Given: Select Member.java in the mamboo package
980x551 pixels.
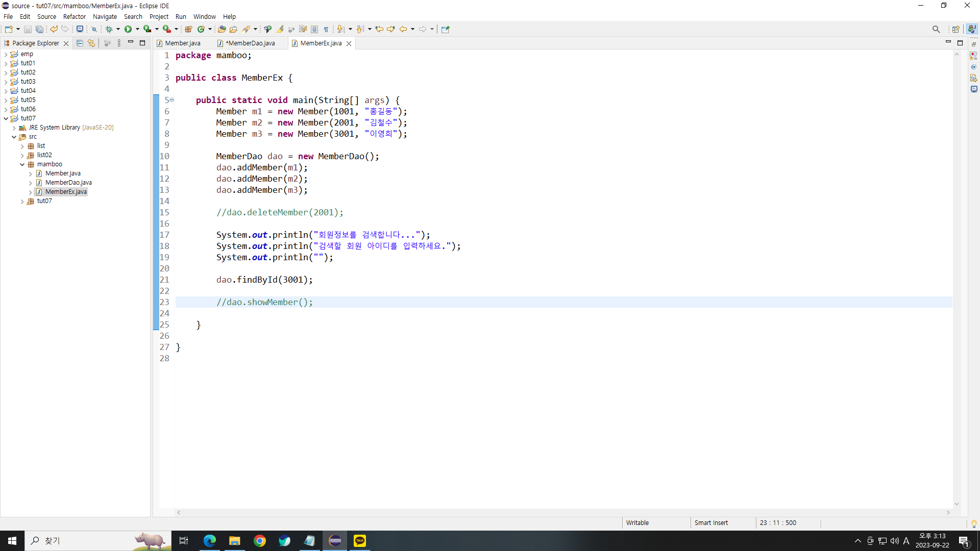Looking at the screenshot, I should pyautogui.click(x=63, y=173).
